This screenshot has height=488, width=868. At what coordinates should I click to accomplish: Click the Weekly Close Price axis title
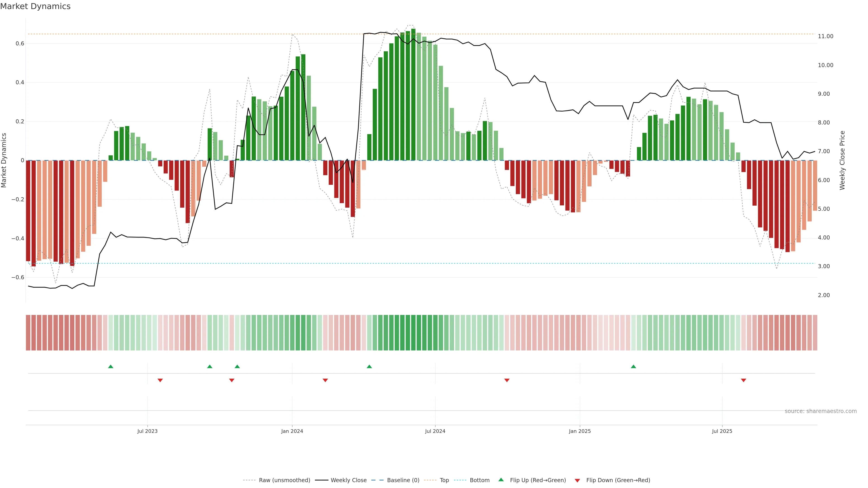click(x=842, y=160)
